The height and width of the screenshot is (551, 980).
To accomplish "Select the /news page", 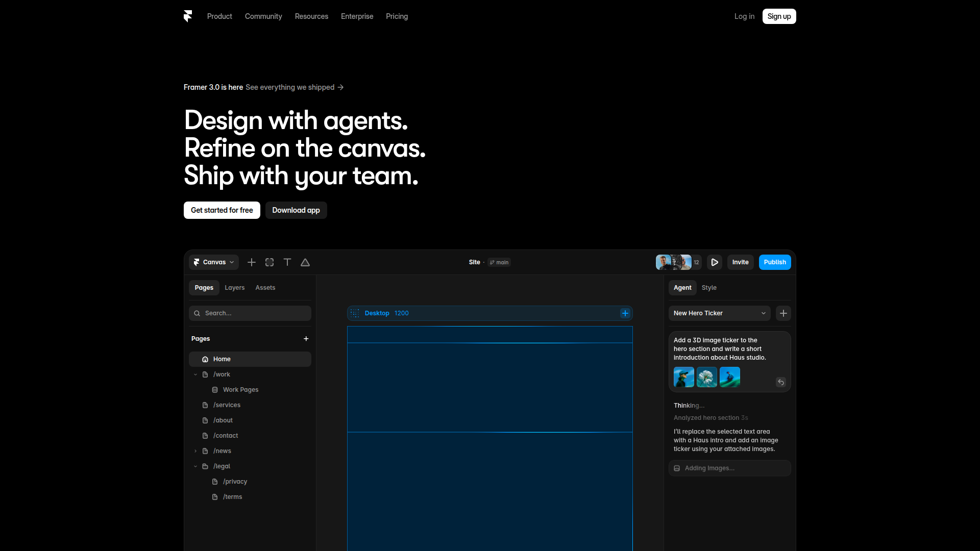I will pyautogui.click(x=222, y=451).
